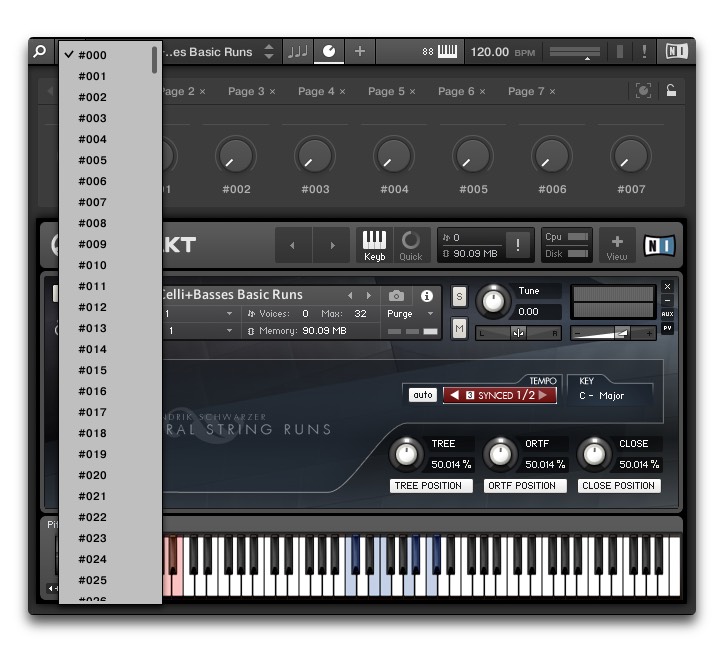Click the TREE 50.014 % value

click(x=451, y=464)
